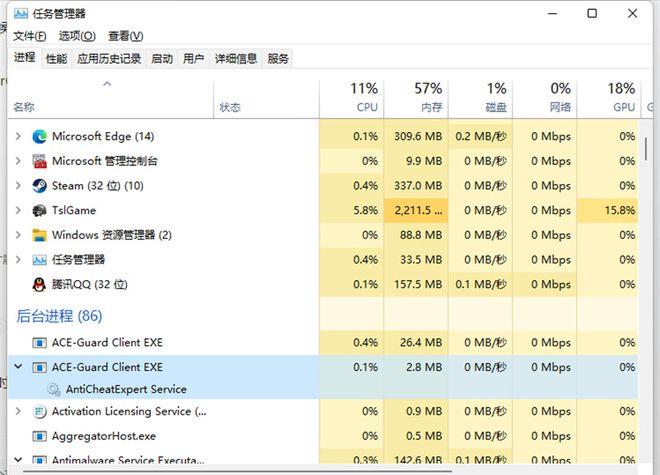660x475 pixels.
Task: Click the Activation Licensing Service icon
Action: click(x=40, y=411)
